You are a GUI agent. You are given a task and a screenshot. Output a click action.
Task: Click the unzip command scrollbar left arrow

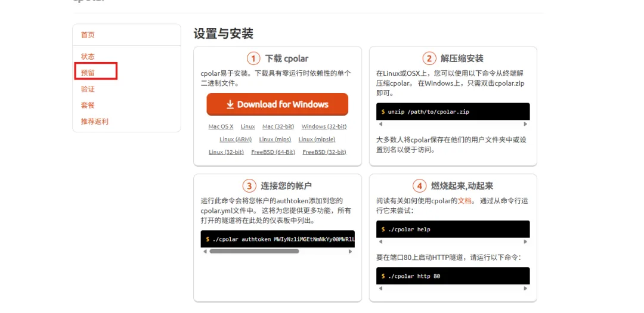(x=380, y=124)
